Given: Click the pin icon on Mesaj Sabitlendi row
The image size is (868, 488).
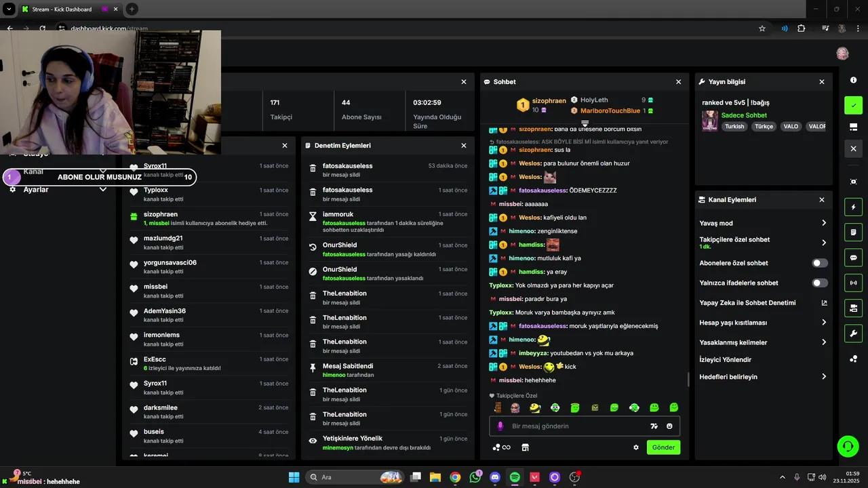Looking at the screenshot, I should pyautogui.click(x=313, y=369).
